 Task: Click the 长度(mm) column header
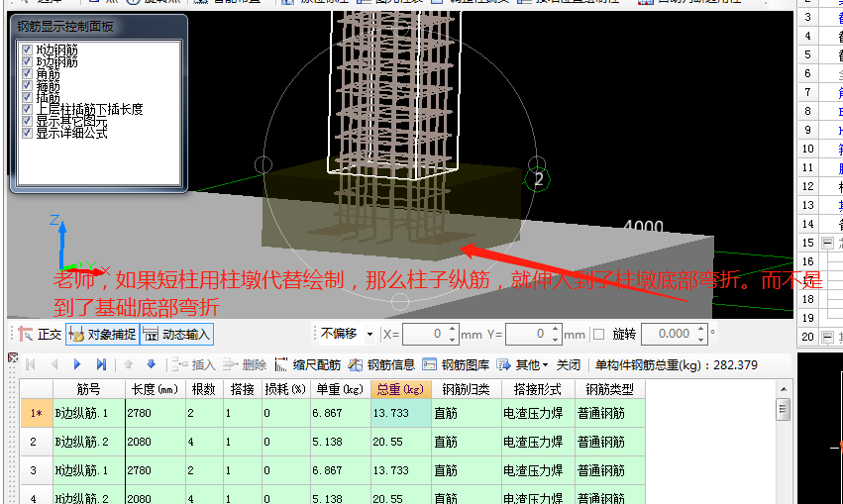(156, 389)
